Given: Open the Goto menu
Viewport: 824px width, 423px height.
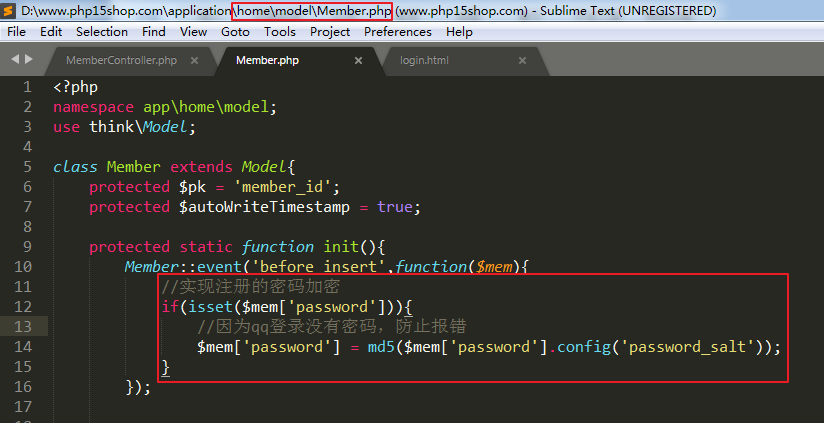Looking at the screenshot, I should tap(236, 32).
